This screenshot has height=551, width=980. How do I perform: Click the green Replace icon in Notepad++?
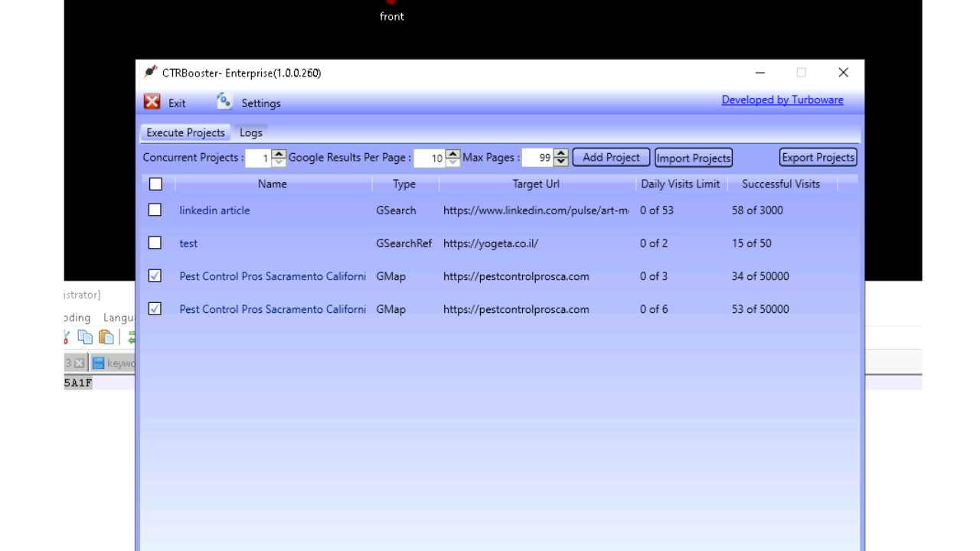(x=131, y=337)
